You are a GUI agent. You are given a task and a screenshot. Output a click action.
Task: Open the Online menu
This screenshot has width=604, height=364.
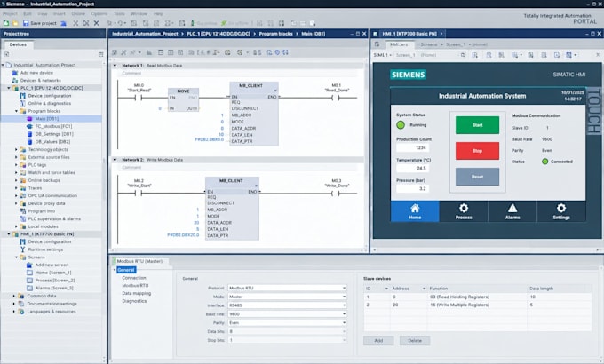(x=78, y=13)
